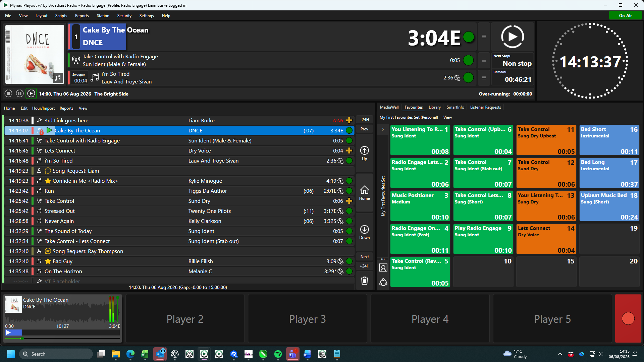This screenshot has width=644, height=362.
Task: Click yellow plus on Lets Connect Dry Voice row
Action: pos(349,151)
